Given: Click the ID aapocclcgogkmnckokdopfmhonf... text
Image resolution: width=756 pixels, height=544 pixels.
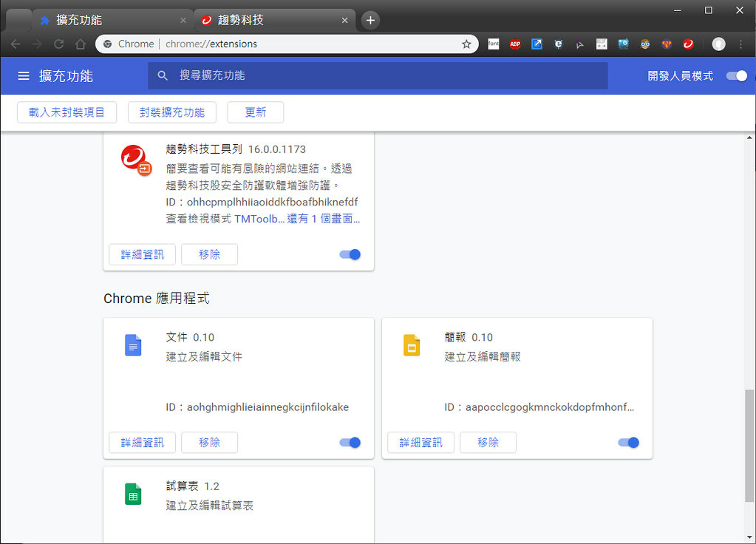Looking at the screenshot, I should [539, 407].
